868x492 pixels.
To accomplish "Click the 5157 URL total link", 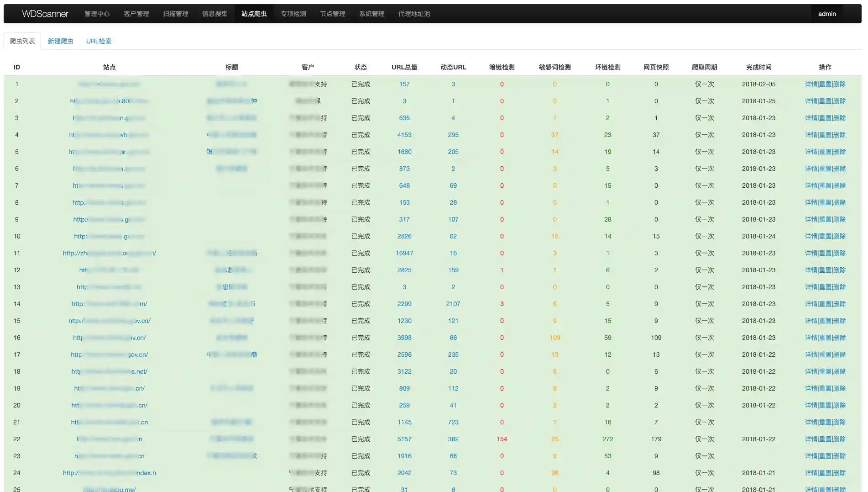I will coord(404,439).
